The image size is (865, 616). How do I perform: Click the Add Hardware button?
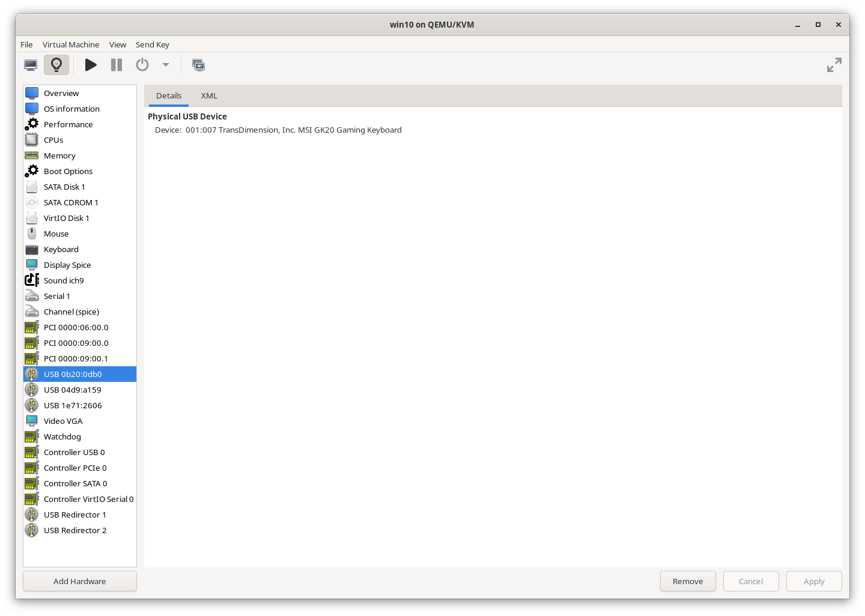[x=80, y=581]
